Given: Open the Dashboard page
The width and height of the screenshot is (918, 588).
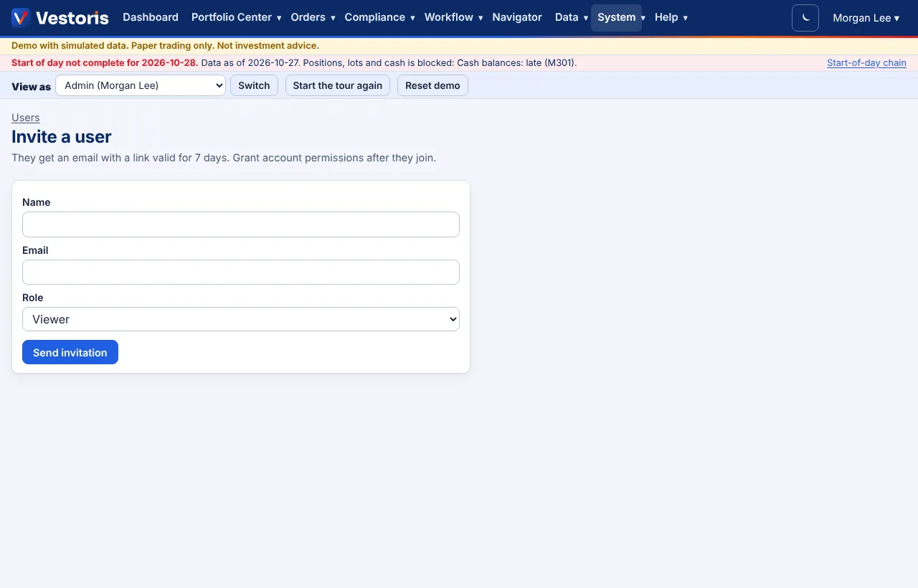Looking at the screenshot, I should [x=151, y=17].
